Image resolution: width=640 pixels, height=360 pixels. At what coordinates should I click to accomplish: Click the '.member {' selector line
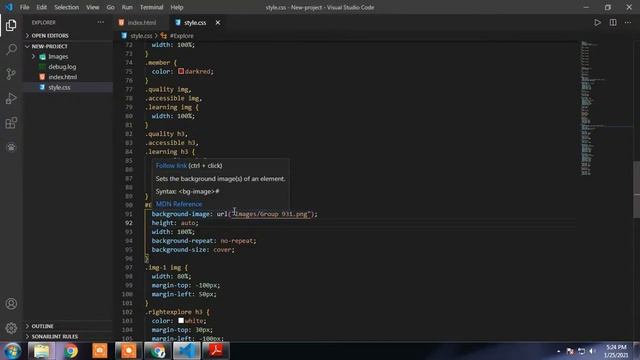tap(161, 62)
